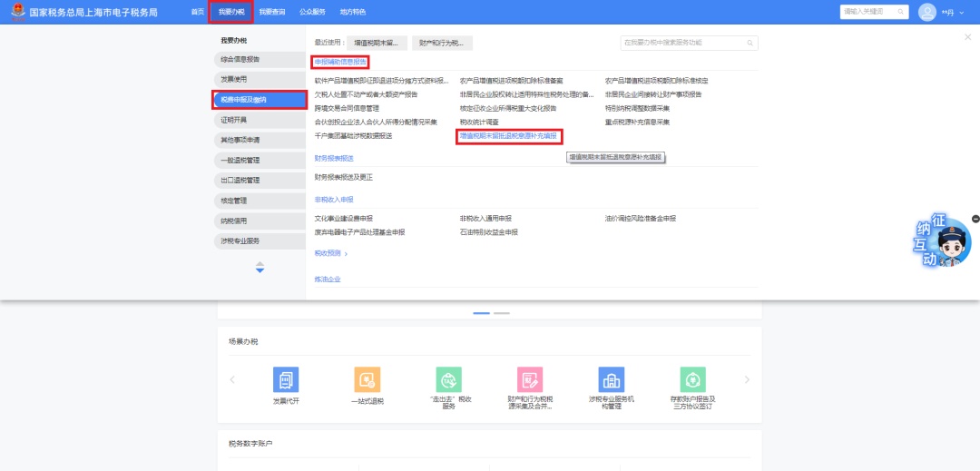Viewport: 980px width, 471px height.
Task: Click the service function search field in panel
Action: [x=688, y=43]
